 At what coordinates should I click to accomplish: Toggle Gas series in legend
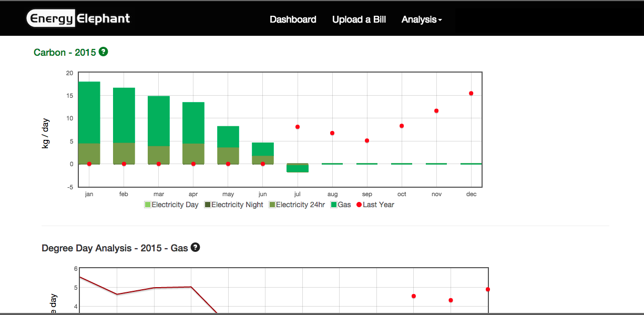pos(341,205)
